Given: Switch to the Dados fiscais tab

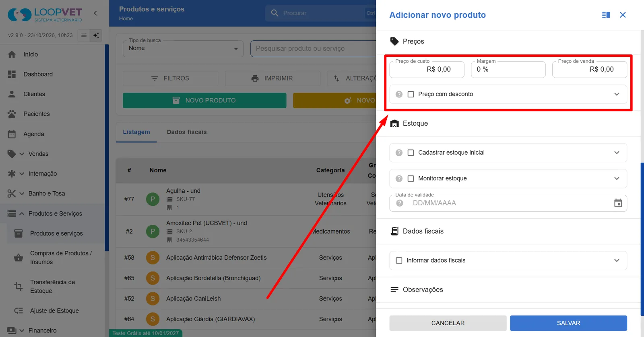Looking at the screenshot, I should click(187, 132).
